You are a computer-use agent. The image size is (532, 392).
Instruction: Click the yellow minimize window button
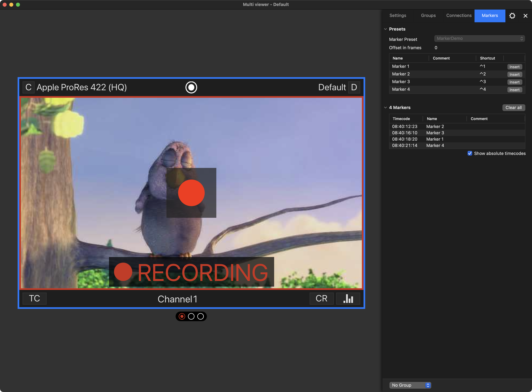[x=11, y=4]
